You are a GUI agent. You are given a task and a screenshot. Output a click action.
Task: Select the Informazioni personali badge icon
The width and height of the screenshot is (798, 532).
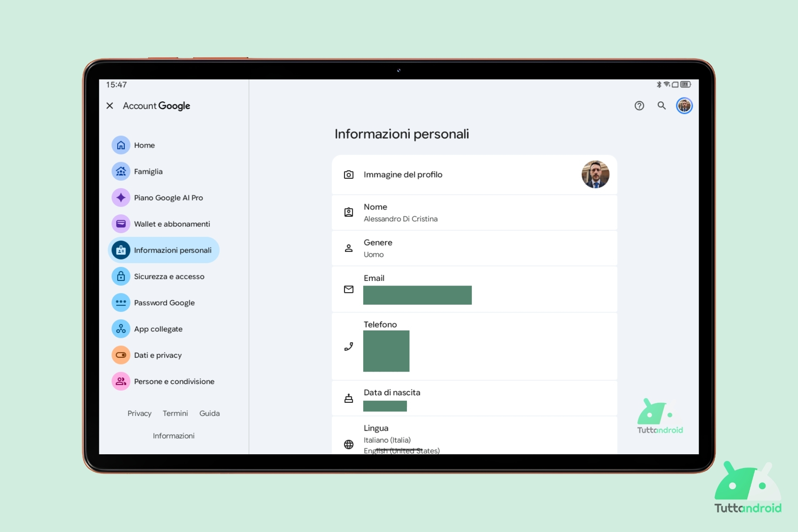click(x=121, y=250)
